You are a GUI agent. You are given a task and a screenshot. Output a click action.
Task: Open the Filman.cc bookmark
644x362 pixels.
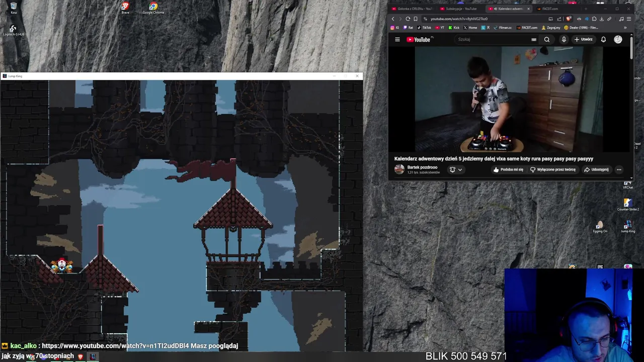pyautogui.click(x=503, y=28)
